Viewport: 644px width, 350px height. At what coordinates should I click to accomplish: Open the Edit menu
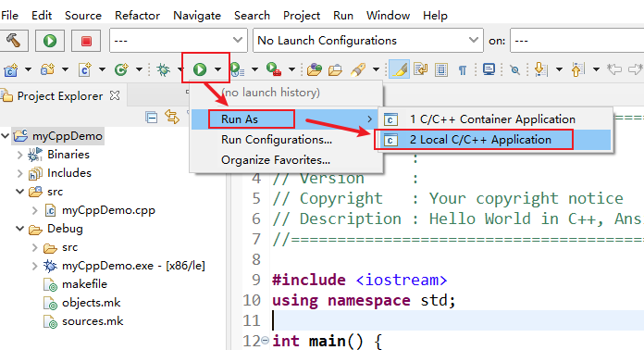[x=42, y=16]
